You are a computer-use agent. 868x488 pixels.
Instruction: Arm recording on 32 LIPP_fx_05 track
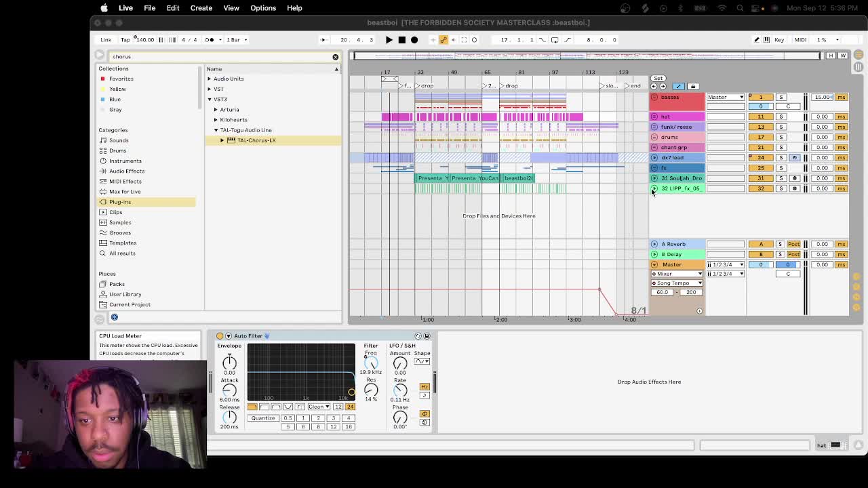795,188
